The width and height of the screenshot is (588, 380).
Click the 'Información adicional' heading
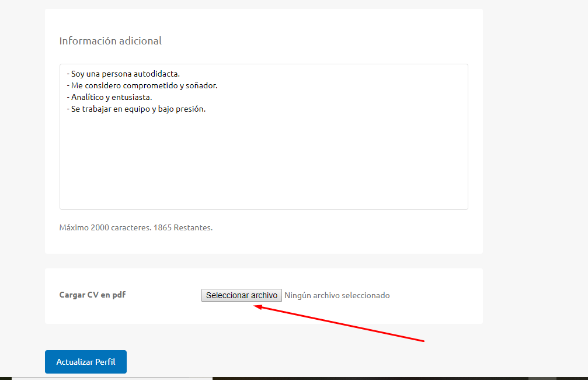110,40
